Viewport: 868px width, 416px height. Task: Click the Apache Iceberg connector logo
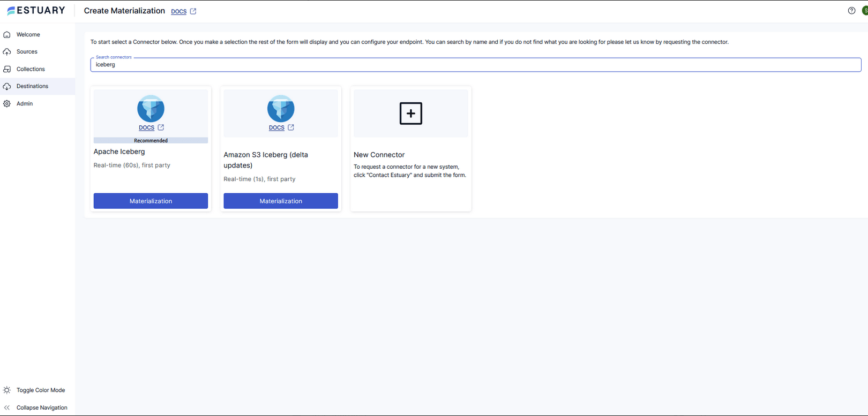(151, 109)
